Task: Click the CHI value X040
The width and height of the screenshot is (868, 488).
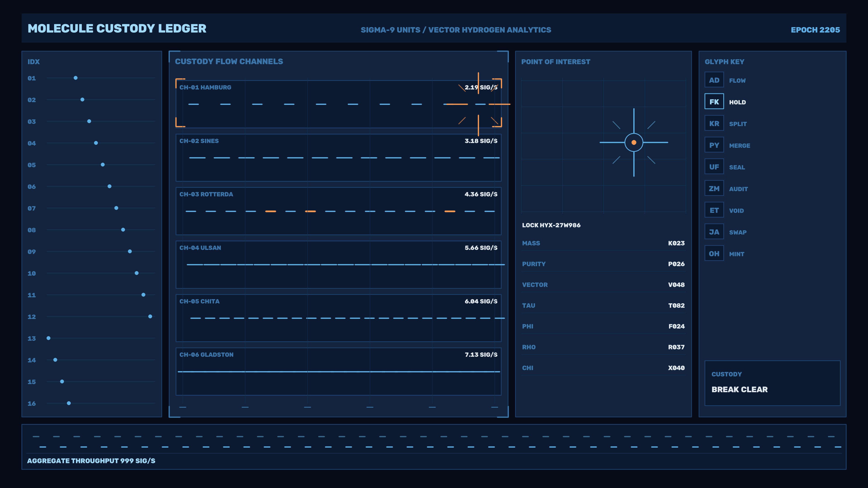Action: point(676,368)
